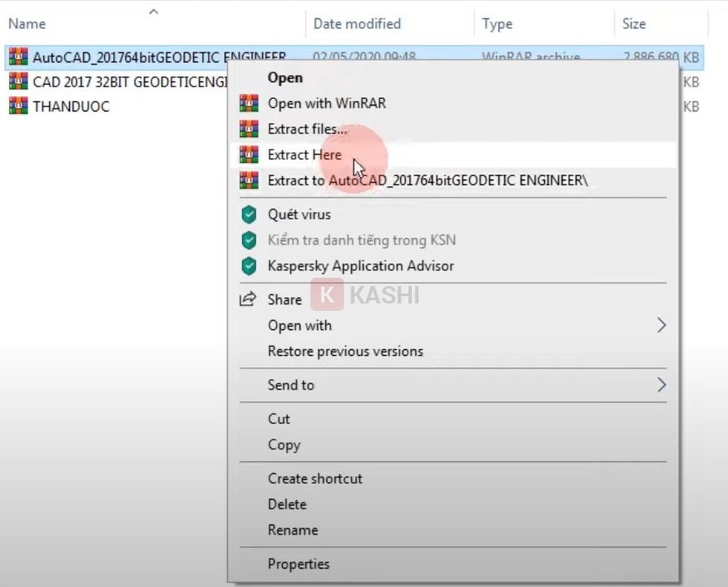Expand the 'Send to' submenu arrow
Image resolution: width=728 pixels, height=587 pixels.
click(661, 385)
